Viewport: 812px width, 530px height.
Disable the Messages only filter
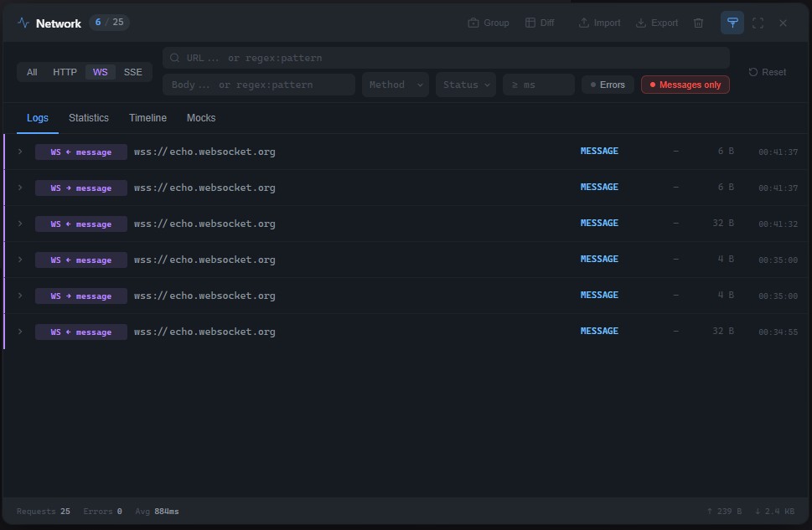(x=685, y=85)
